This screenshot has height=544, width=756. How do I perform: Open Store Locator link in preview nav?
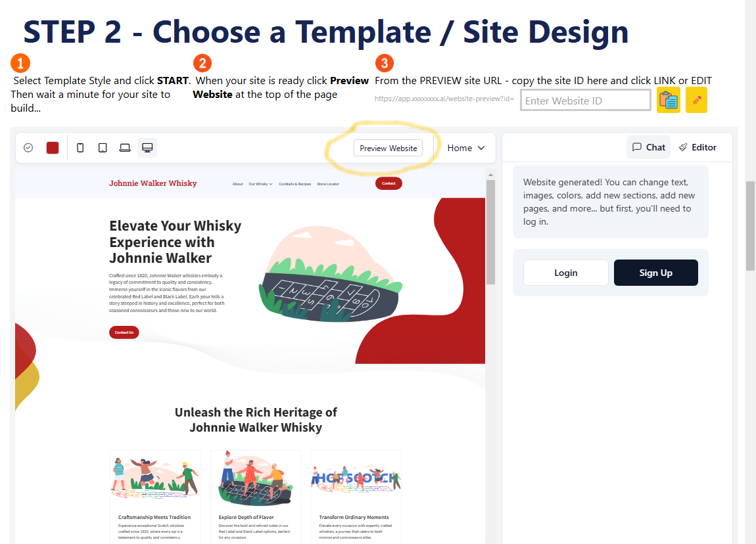tap(328, 184)
